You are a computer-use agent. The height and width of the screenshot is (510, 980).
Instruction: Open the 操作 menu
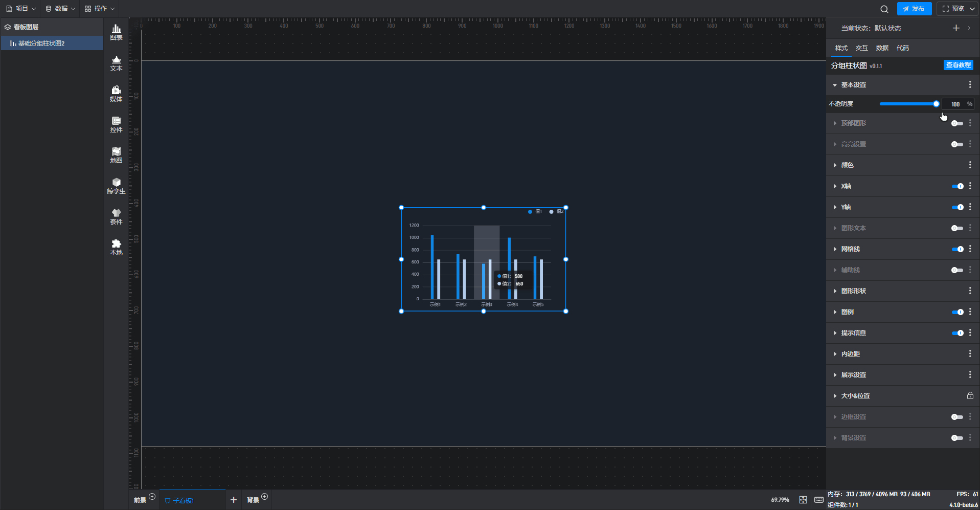(100, 9)
